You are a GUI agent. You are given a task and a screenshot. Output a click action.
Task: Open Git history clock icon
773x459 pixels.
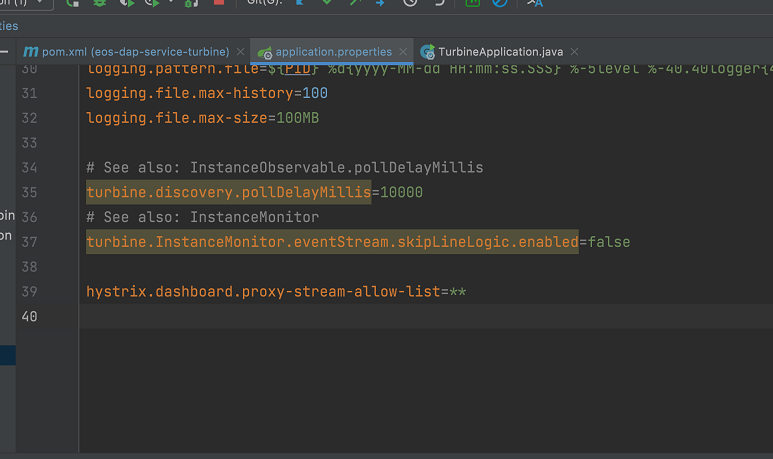[410, 3]
